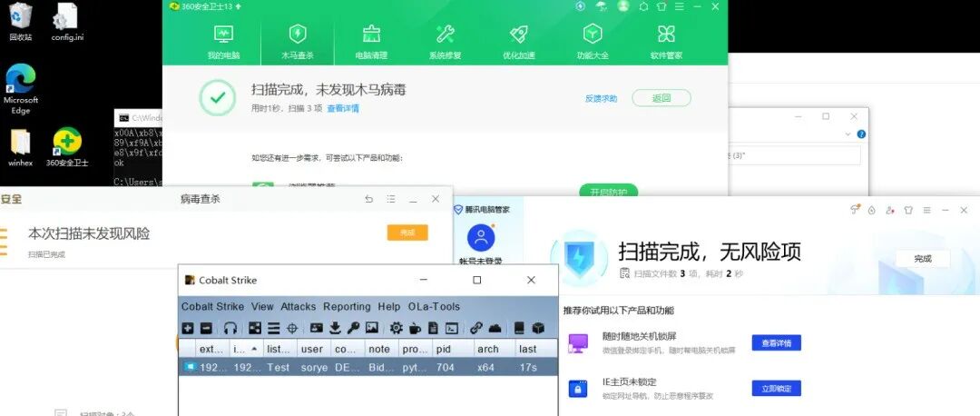This screenshot has width=980, height=416.
Task: Click green 开启防护 button in 360安全卫士
Action: tap(608, 191)
